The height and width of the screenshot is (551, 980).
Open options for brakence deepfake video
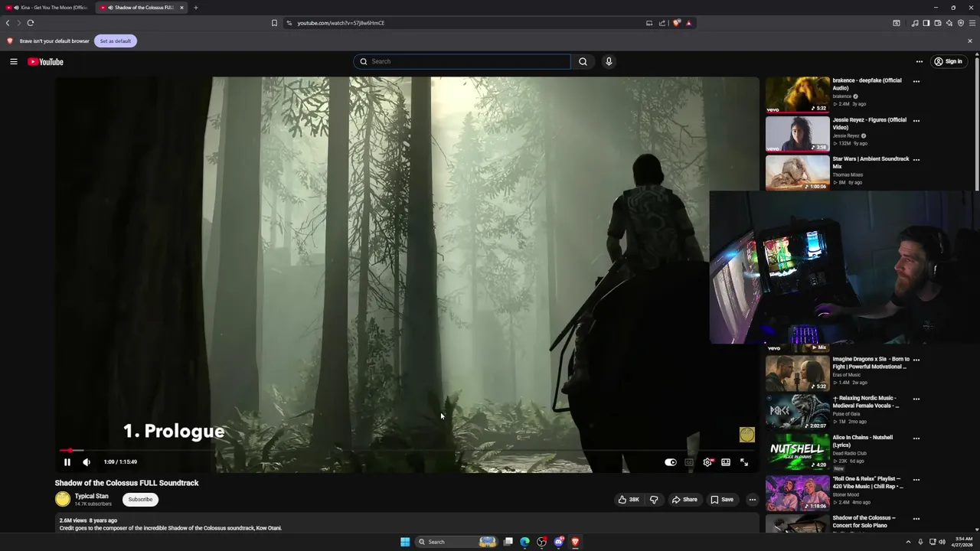(x=916, y=81)
